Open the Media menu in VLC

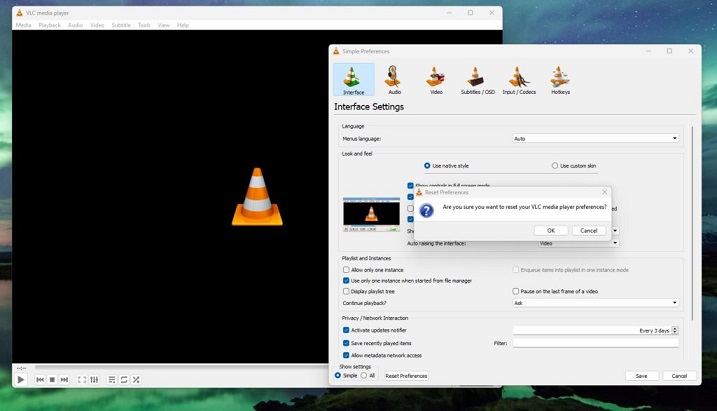click(23, 25)
